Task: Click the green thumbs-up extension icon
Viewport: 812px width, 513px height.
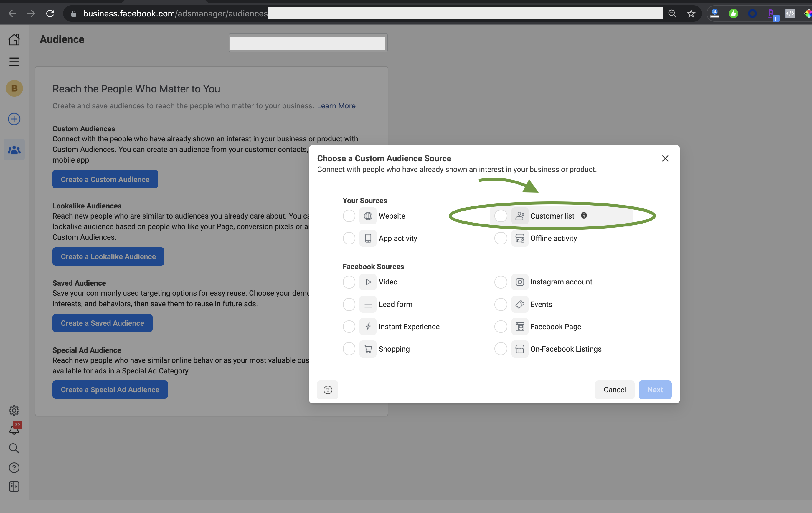Action: (733, 14)
